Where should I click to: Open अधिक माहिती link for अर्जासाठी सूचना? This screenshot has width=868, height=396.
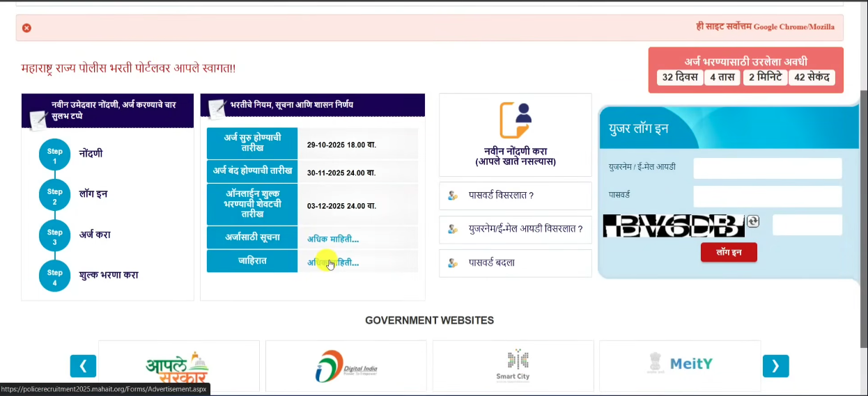tap(333, 239)
